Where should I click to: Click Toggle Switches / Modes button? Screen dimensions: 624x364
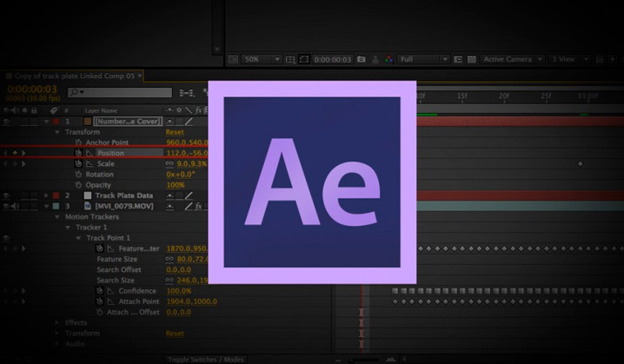click(205, 360)
